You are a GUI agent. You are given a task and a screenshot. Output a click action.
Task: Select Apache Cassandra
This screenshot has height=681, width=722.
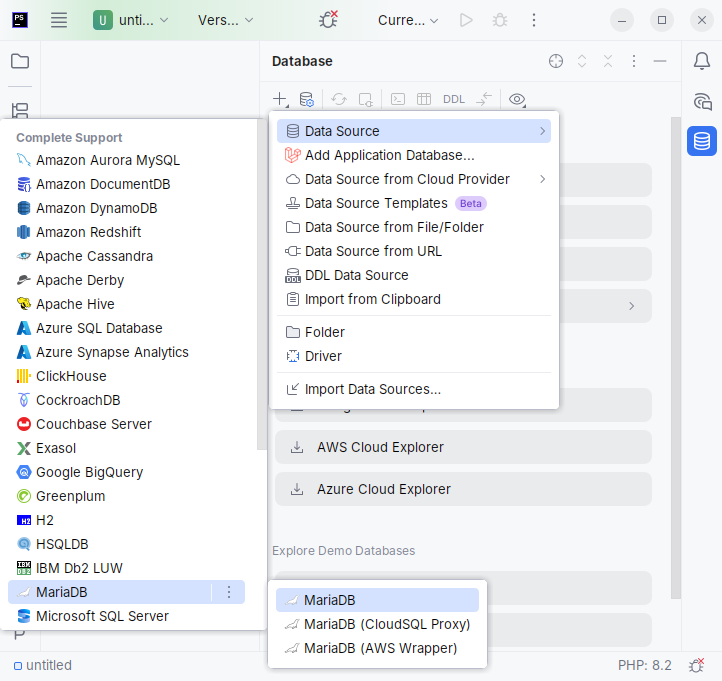[x=127, y=256]
